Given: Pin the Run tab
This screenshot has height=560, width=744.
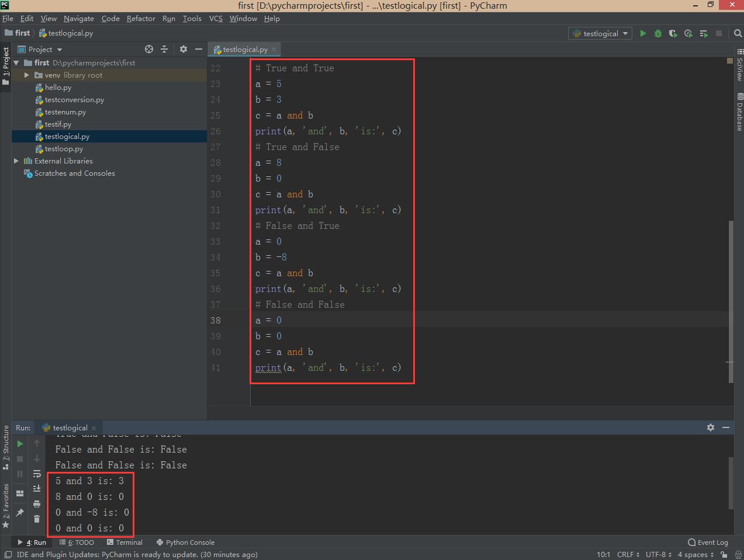Looking at the screenshot, I should (x=20, y=512).
